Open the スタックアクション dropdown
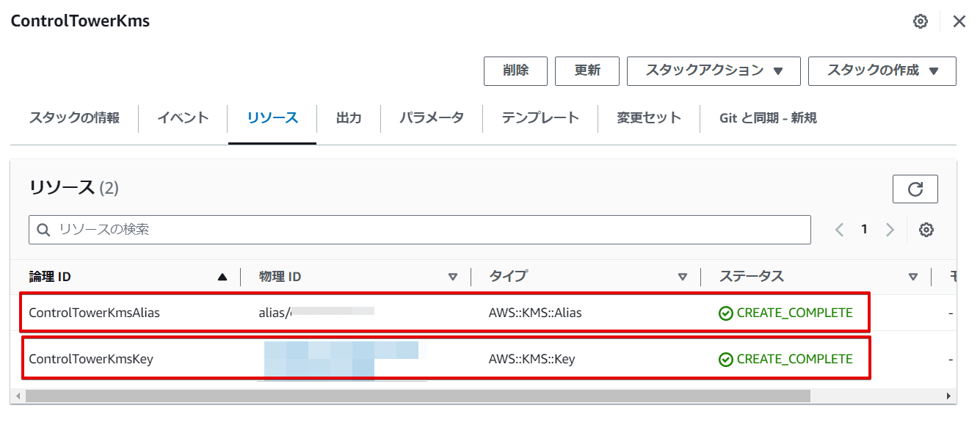The image size is (980, 425). pos(713,71)
